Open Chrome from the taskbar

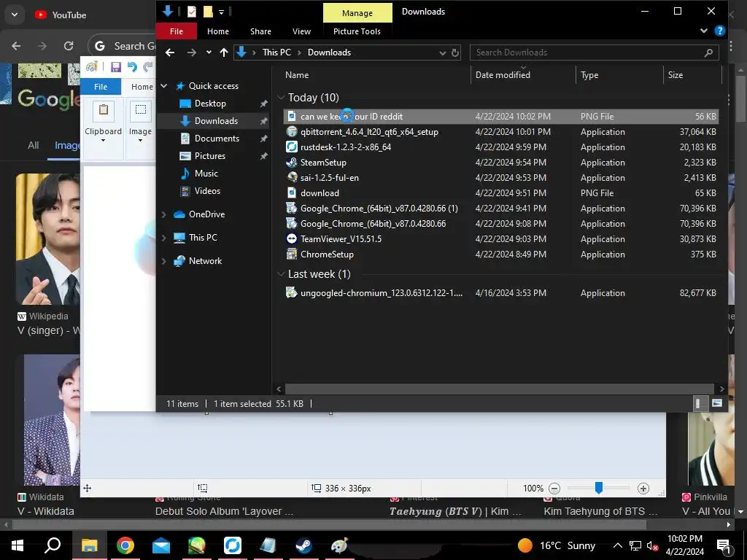pos(125,545)
